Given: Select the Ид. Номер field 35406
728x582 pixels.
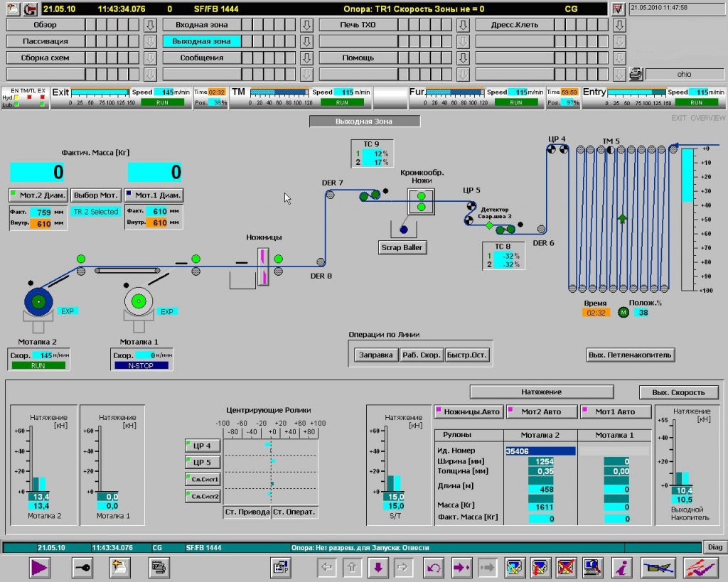Looking at the screenshot, I should point(540,451).
